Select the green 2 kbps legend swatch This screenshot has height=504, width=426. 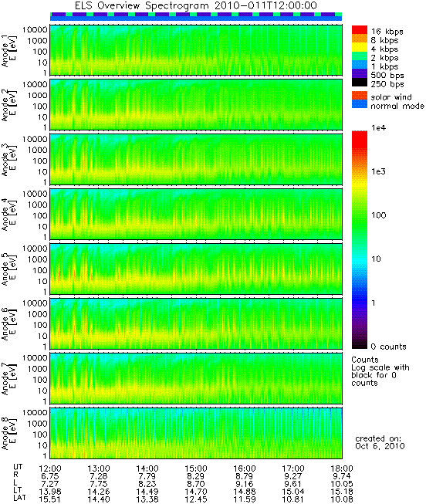(360, 56)
